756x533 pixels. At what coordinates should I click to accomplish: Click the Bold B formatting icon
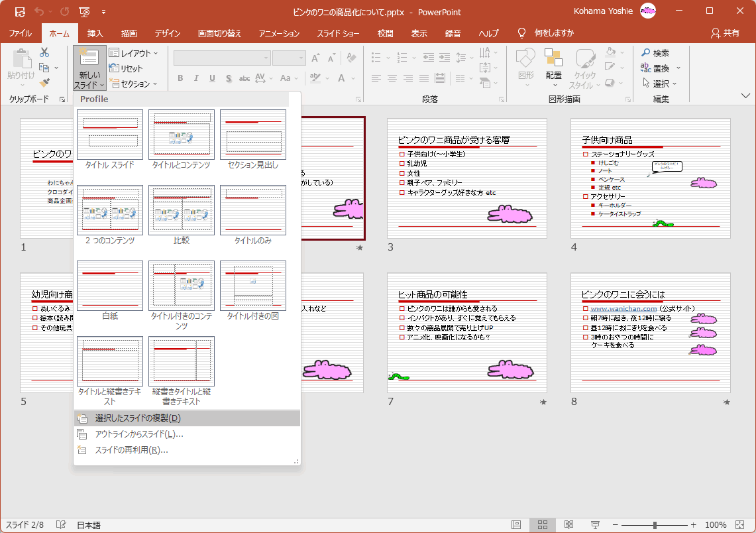pos(180,78)
